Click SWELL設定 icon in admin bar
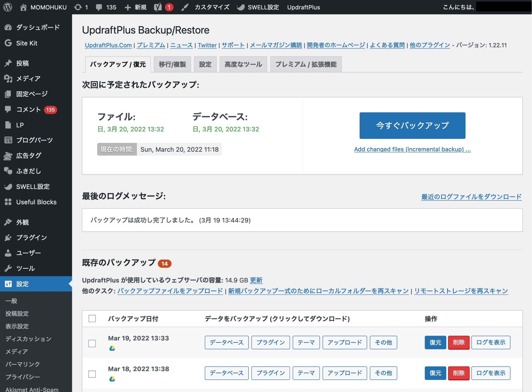This screenshot has width=532, height=392. click(241, 7)
